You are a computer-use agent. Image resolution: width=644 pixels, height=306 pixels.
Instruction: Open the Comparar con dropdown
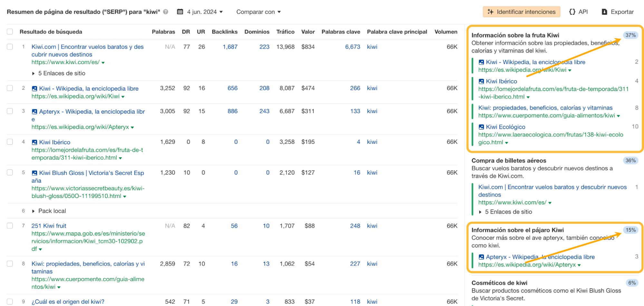tap(258, 12)
